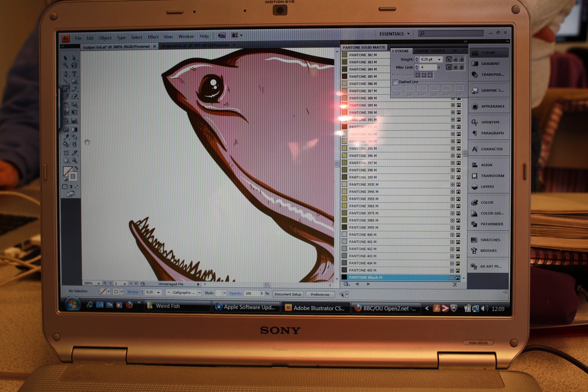Select the Magic Wand tool
The width and height of the screenshot is (588, 392).
(x=66, y=65)
